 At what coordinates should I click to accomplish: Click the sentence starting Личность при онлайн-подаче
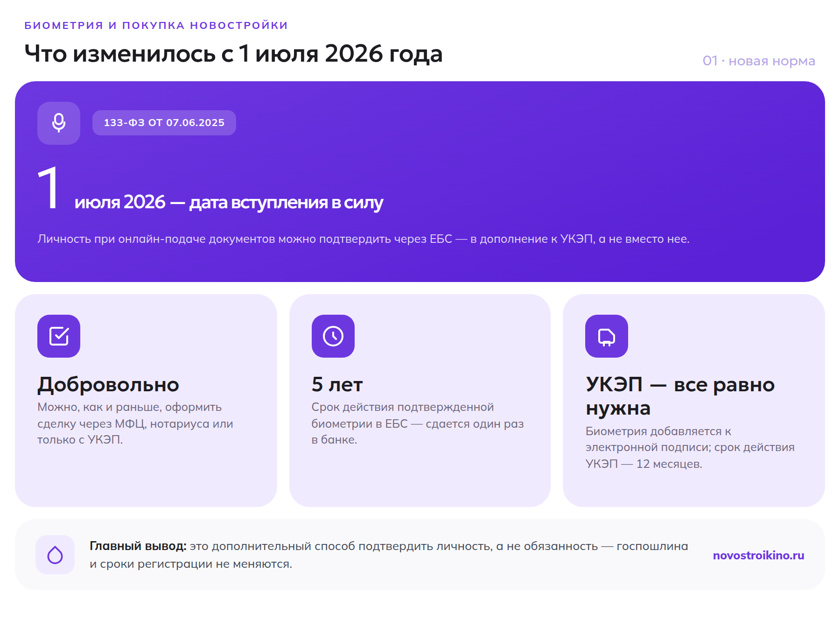pos(364,239)
